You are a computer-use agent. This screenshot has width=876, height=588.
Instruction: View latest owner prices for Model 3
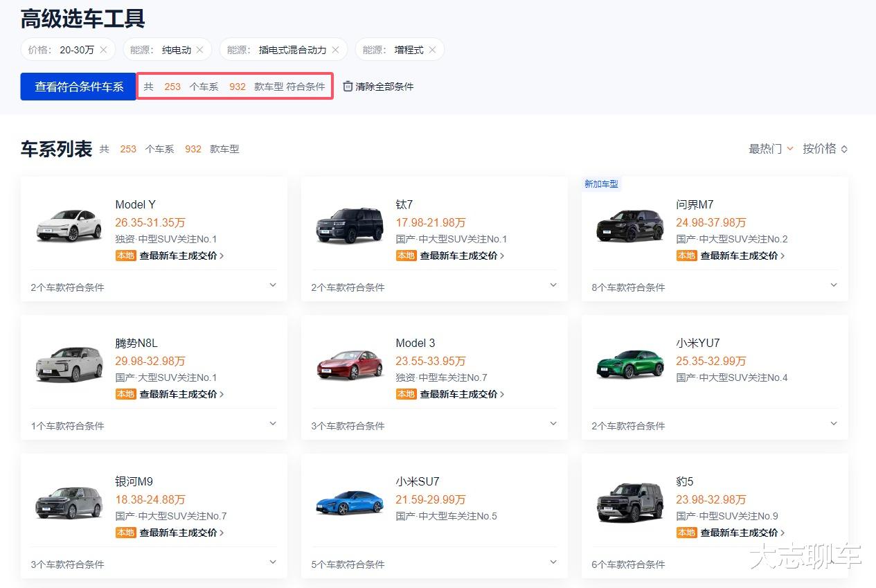pos(460,394)
